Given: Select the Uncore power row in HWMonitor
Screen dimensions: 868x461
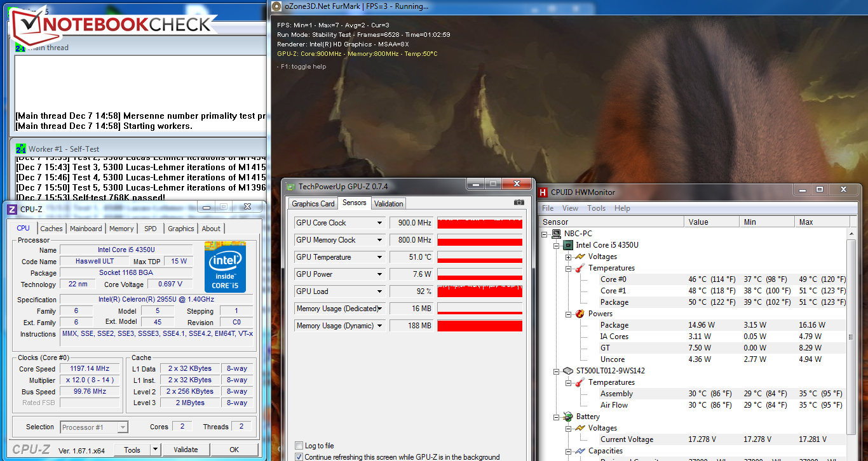Looking at the screenshot, I should [693, 359].
